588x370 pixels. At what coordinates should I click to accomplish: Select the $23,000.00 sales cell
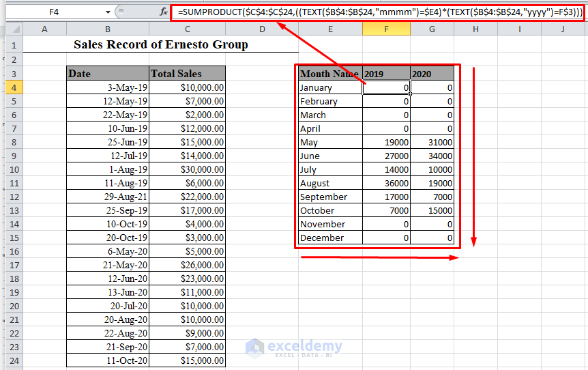click(187, 279)
